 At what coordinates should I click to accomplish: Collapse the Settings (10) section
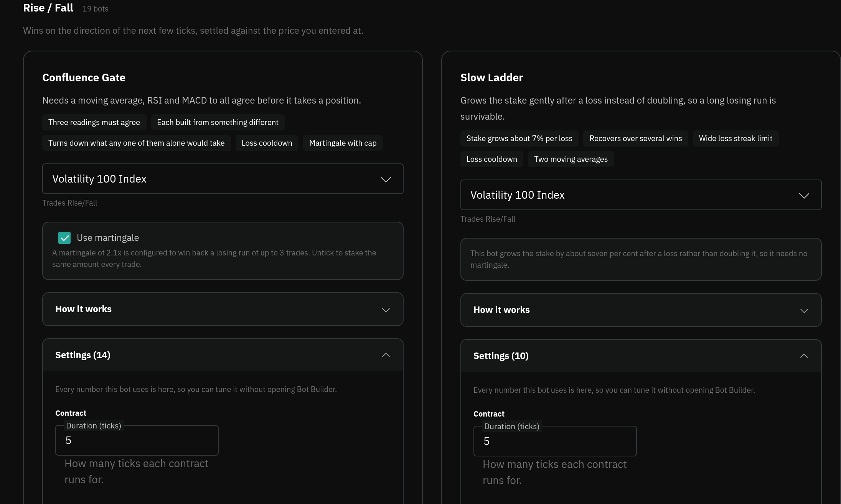[x=641, y=356]
